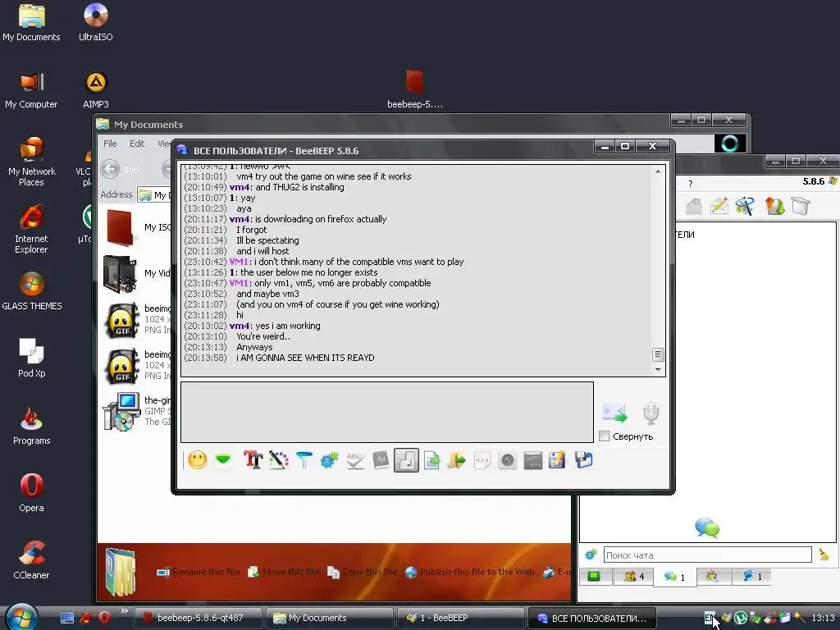The width and height of the screenshot is (840, 630).
Task: Click the send-folder icon with green arrow
Action: (x=456, y=460)
